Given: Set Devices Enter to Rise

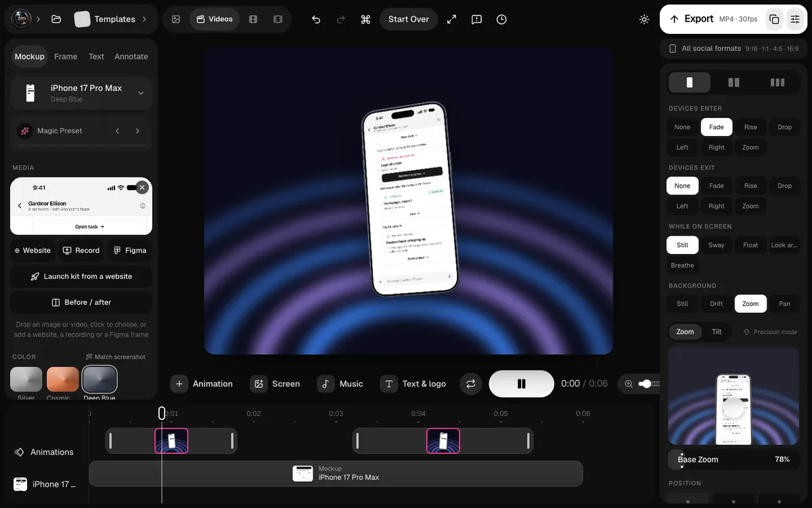Looking at the screenshot, I should click(750, 127).
